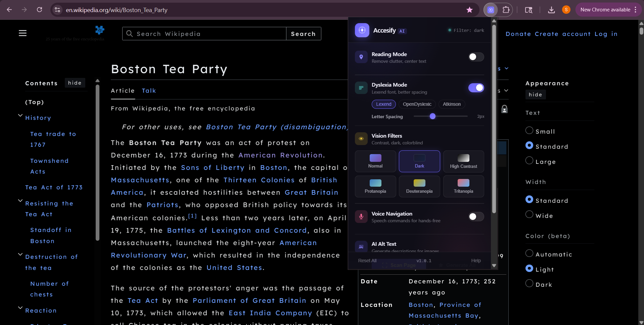Screen dimensions: 644x325
Task: Enable the Reading Mode toggle
Action: [476, 57]
